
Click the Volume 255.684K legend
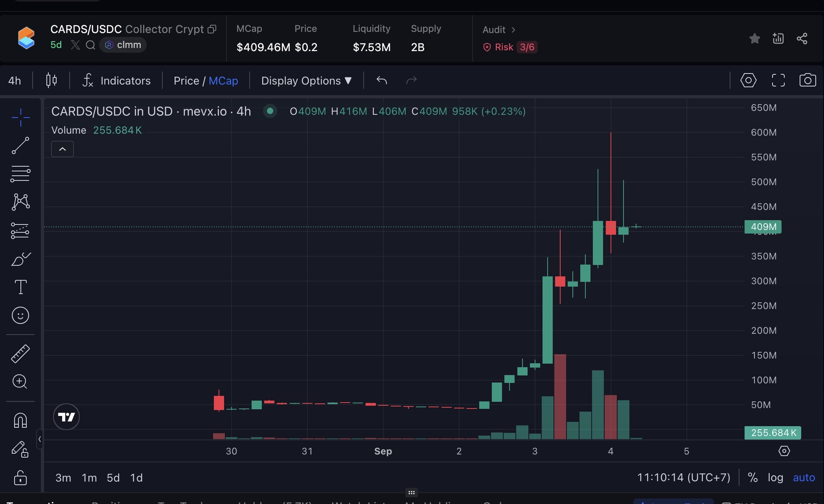pyautogui.click(x=97, y=130)
